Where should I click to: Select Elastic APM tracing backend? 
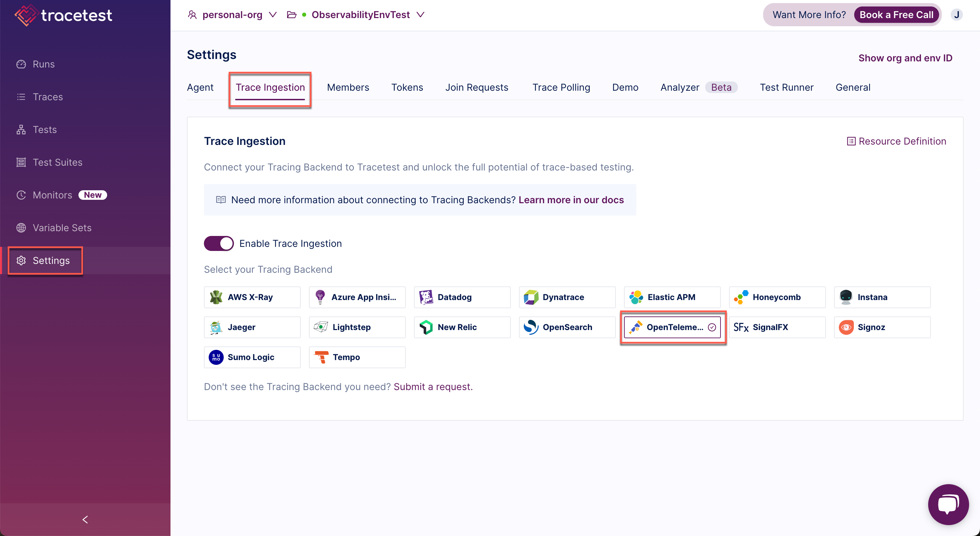(672, 297)
